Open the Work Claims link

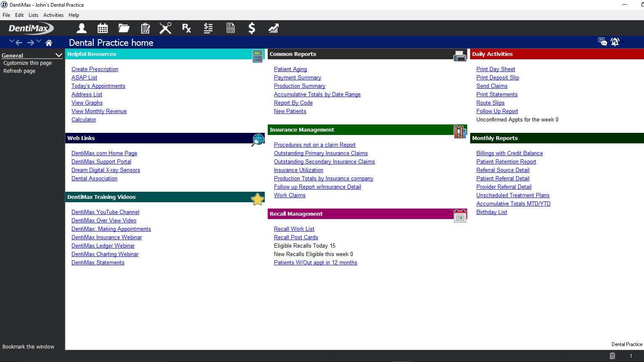(290, 196)
